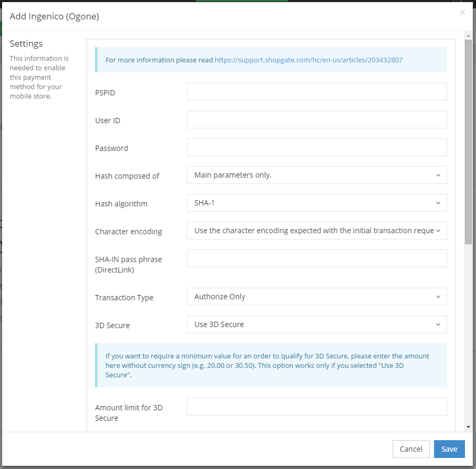
Task: Click the Password field label
Action: (x=111, y=148)
